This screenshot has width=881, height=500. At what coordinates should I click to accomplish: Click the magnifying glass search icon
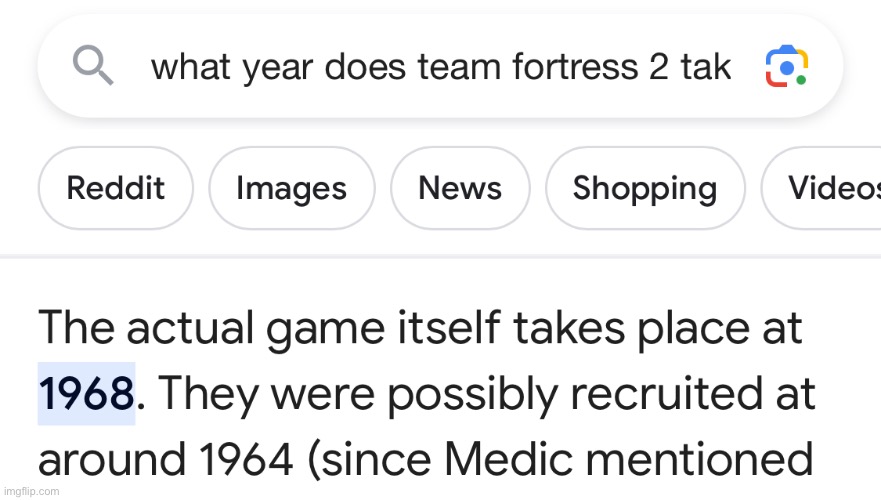click(93, 66)
